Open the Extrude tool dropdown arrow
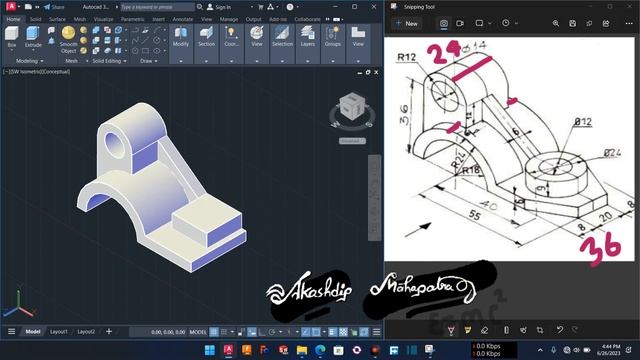 point(33,50)
